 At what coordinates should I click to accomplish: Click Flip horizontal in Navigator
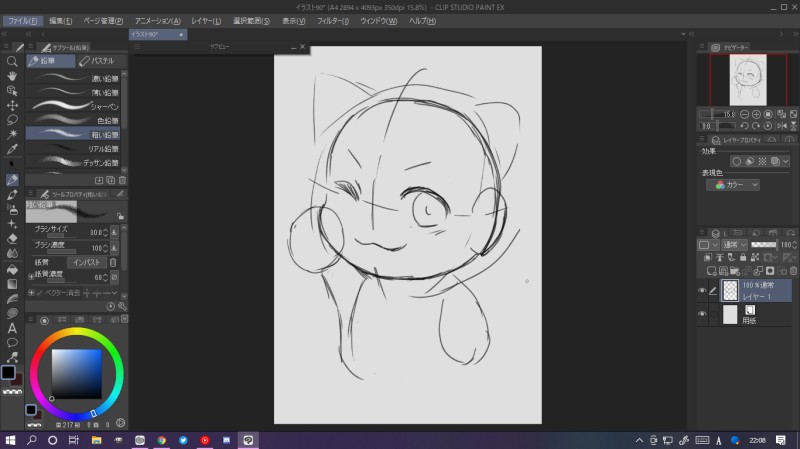coord(782,126)
